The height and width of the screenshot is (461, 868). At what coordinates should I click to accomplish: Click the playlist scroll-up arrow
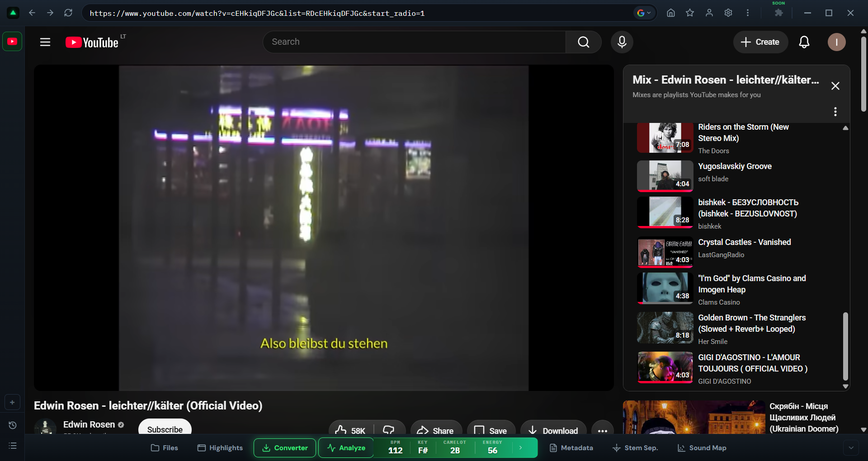click(845, 128)
